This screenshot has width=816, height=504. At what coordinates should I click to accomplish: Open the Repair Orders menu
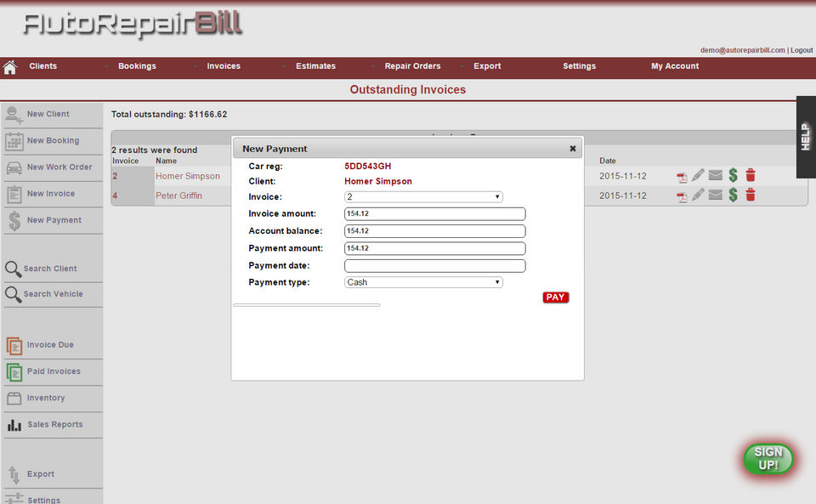413,66
